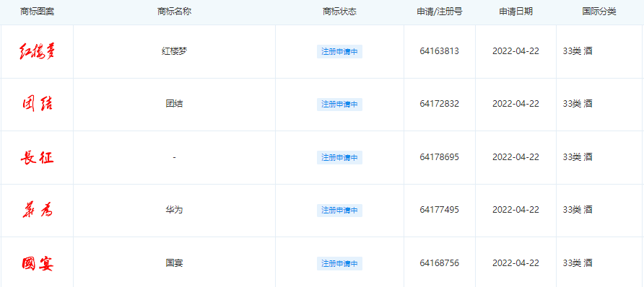Select registration number 64163813
The image size is (644, 287).
[440, 52]
